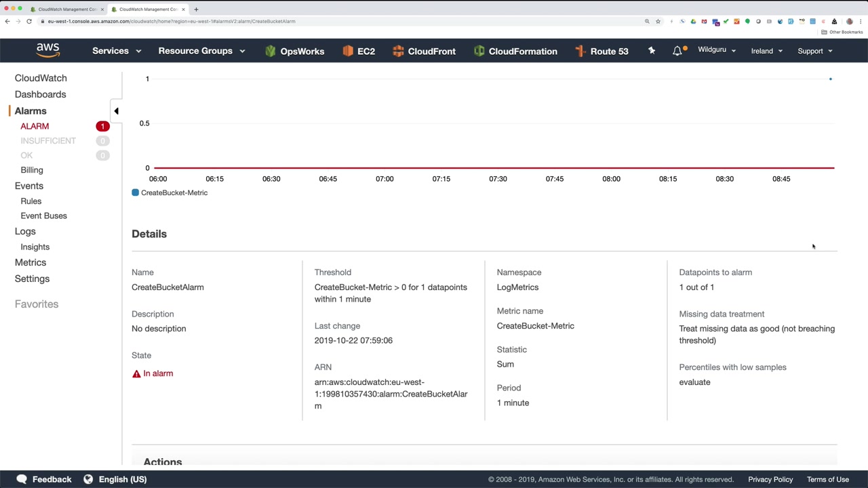Click the last change timestamp 2019-10-22 07:59:06
The image size is (868, 488).
pos(353,340)
